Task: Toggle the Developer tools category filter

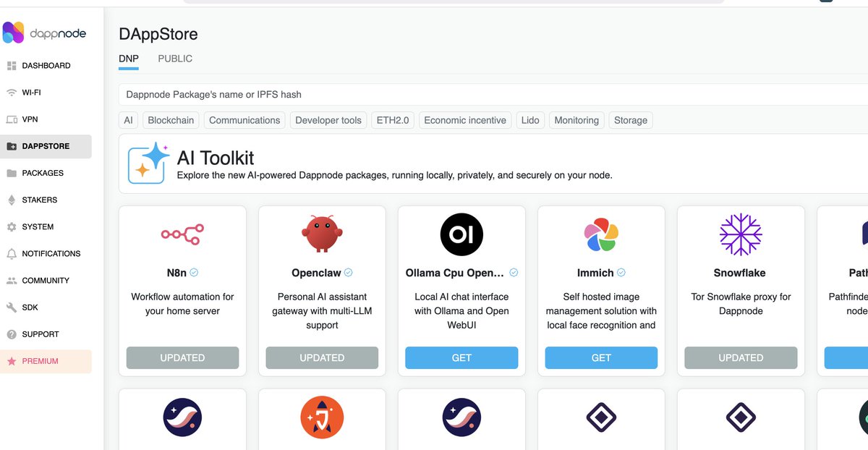Action: [x=328, y=120]
